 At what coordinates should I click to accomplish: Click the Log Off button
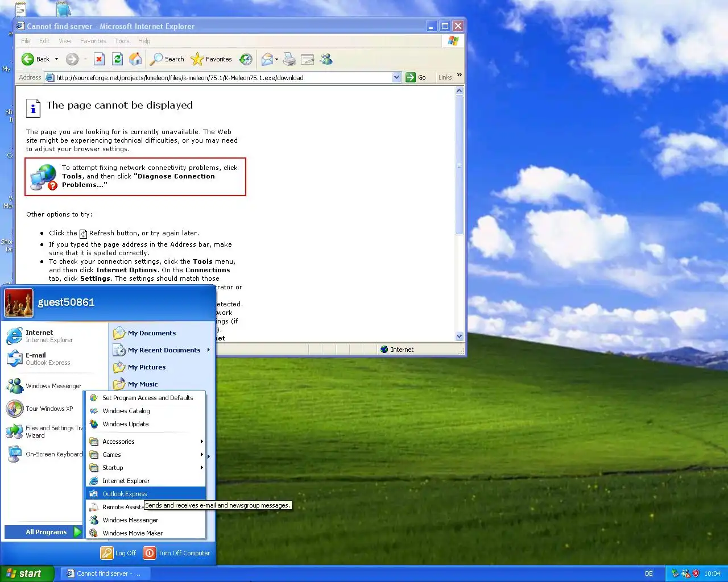pyautogui.click(x=118, y=553)
